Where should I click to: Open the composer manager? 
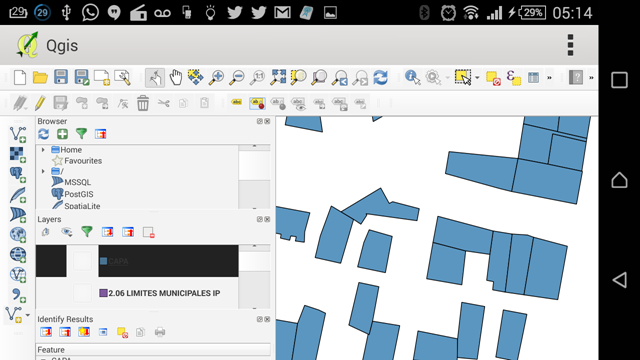click(x=122, y=78)
